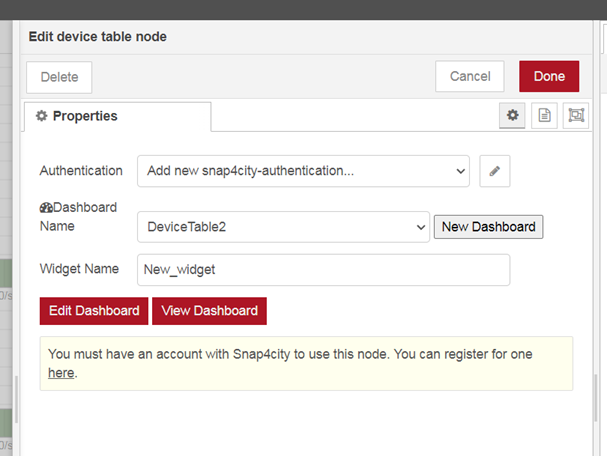Open the Dashboard Name dropdown
The height and width of the screenshot is (456, 607).
(283, 227)
